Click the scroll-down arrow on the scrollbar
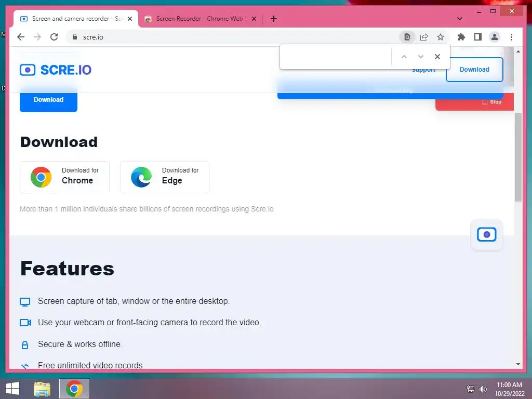This screenshot has height=399, width=532. point(518,364)
